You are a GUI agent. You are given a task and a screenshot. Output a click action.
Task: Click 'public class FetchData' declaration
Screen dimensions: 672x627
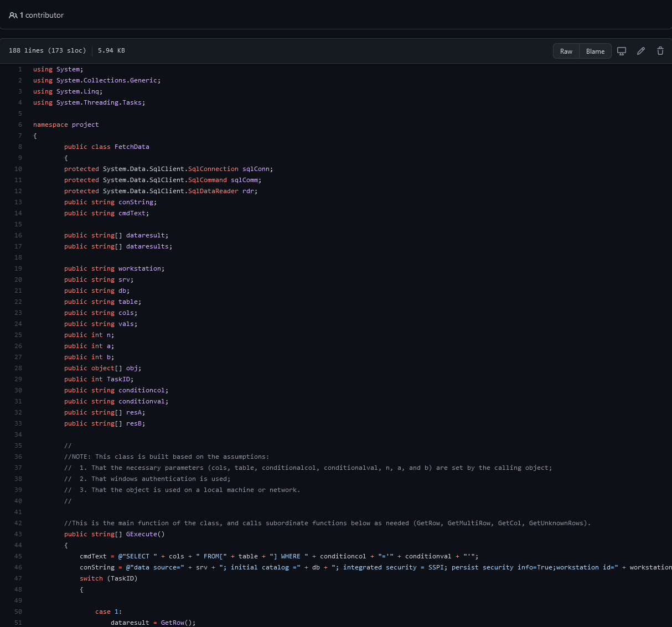click(107, 147)
